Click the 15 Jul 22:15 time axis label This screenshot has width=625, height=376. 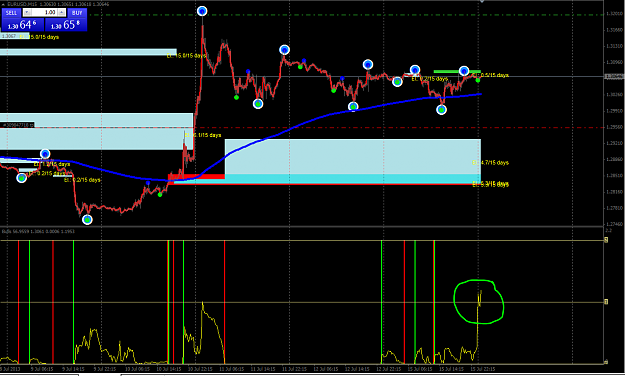click(x=483, y=369)
